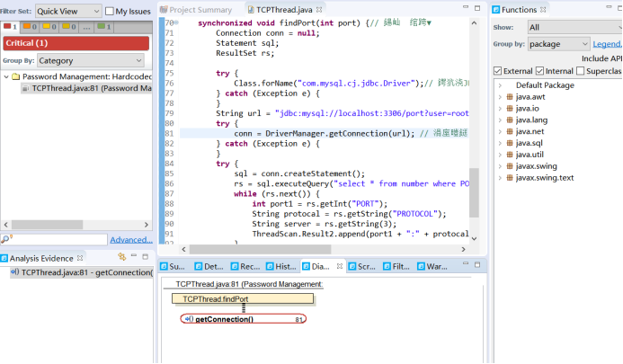Viewport: 623px width, 364px height.
Task: Expand the java.lang package node
Action: [500, 120]
